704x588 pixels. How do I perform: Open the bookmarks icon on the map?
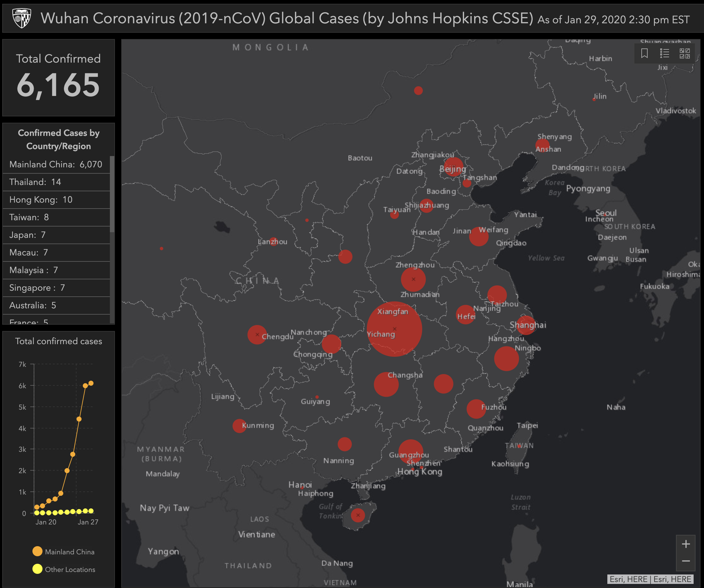644,53
